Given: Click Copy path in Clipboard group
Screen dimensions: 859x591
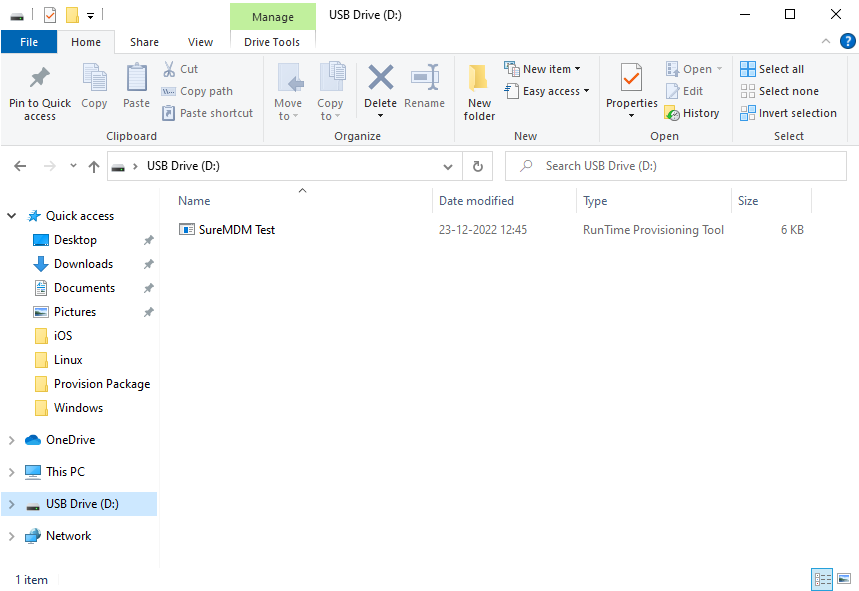Looking at the screenshot, I should click(197, 91).
